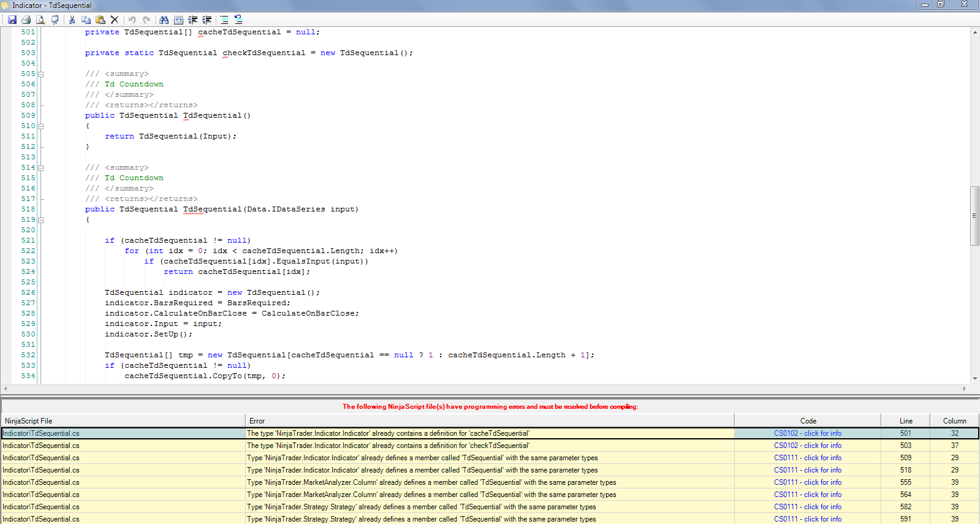Click the red compile error message banner
The image size is (980, 524).
pos(490,406)
